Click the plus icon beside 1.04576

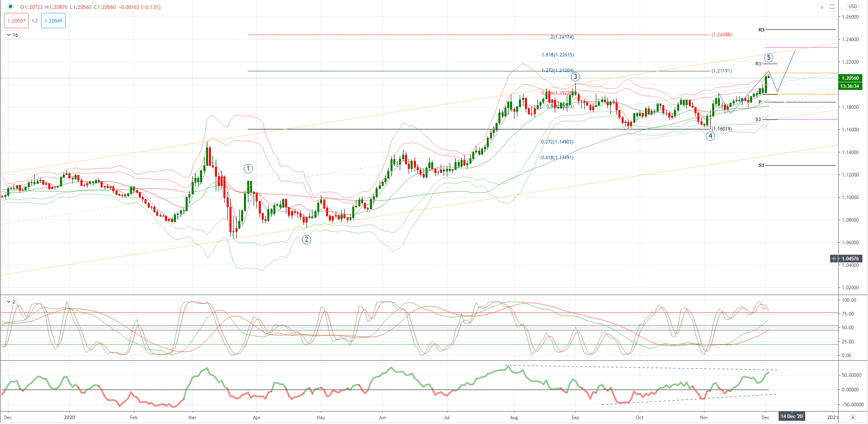[x=834, y=259]
